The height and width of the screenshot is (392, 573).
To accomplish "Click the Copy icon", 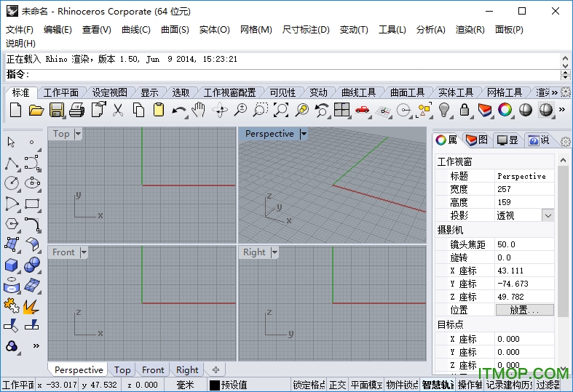I will (138, 110).
